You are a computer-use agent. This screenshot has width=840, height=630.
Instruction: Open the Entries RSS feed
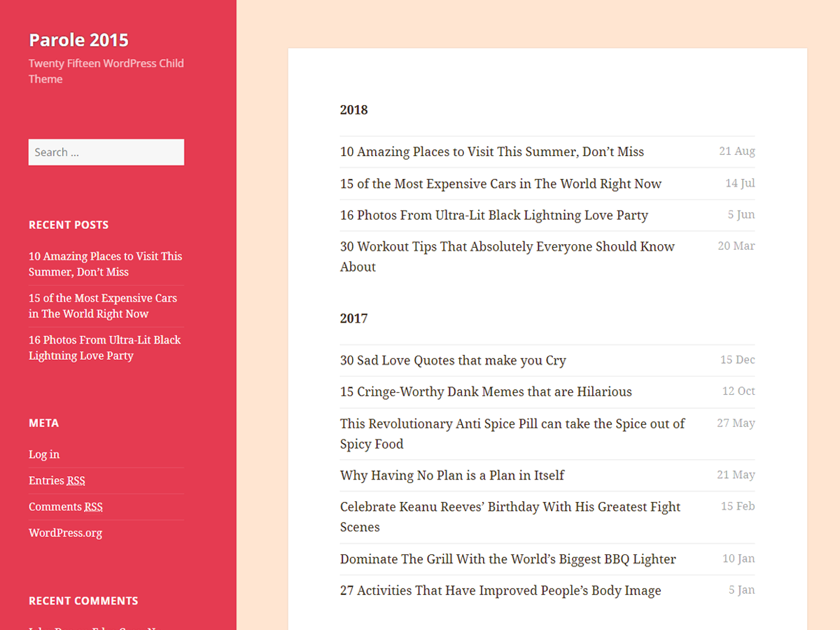tap(57, 480)
